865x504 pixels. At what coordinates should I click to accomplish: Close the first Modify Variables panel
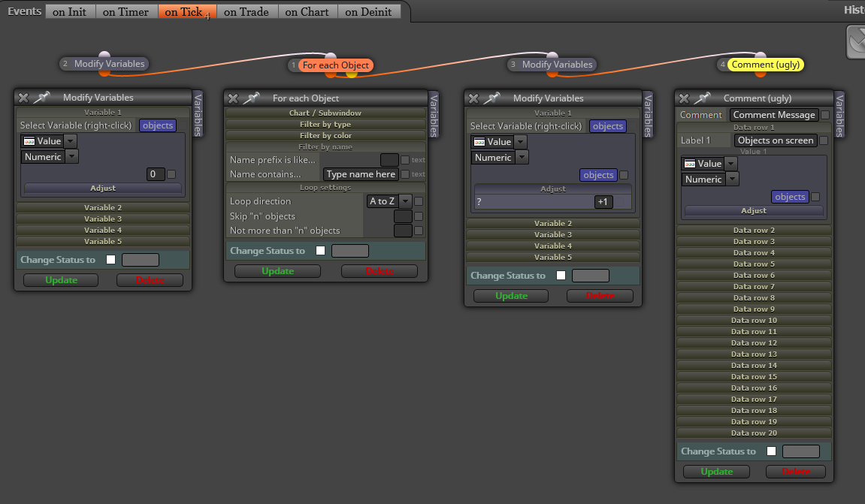pyautogui.click(x=23, y=98)
